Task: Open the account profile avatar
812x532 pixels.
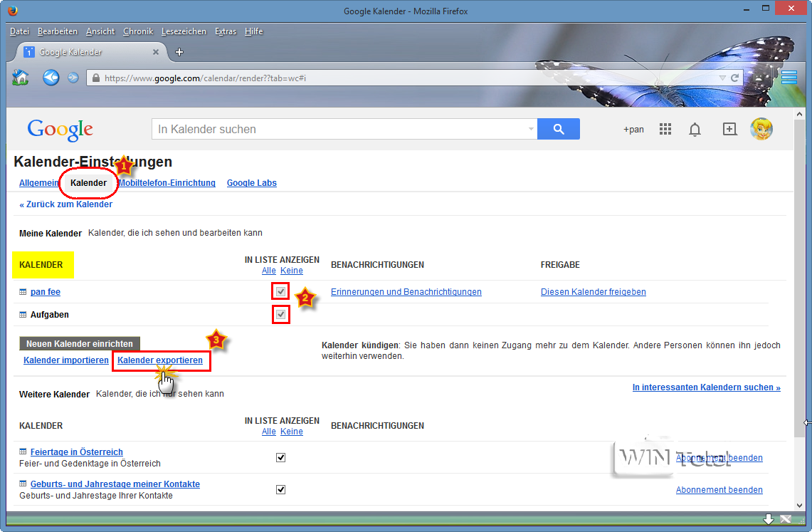Action: 761,129
